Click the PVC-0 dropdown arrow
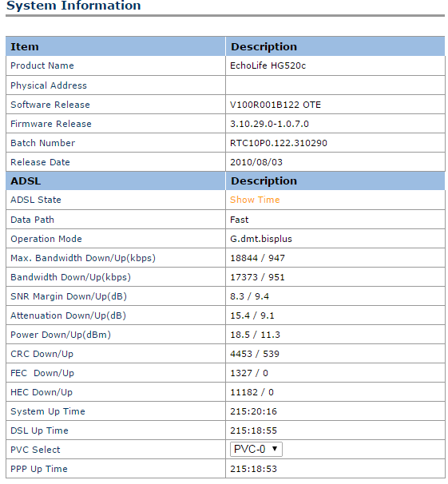 tap(275, 449)
